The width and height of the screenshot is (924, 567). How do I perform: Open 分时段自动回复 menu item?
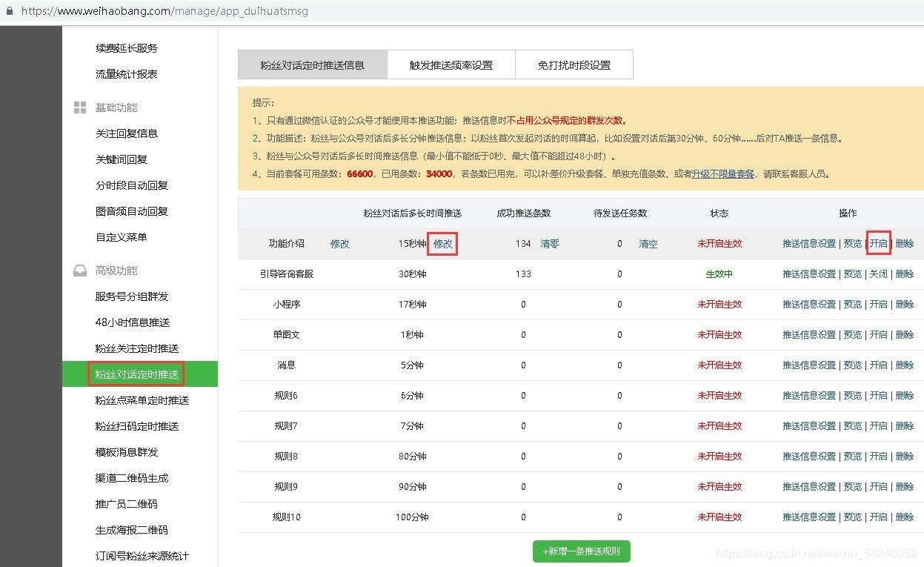[132, 185]
